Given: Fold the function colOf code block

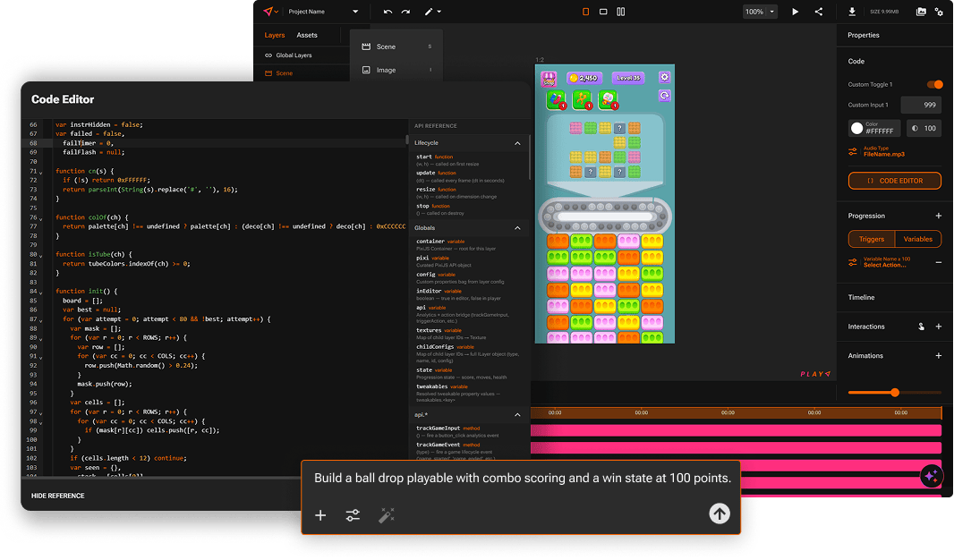Looking at the screenshot, I should pyautogui.click(x=41, y=218).
